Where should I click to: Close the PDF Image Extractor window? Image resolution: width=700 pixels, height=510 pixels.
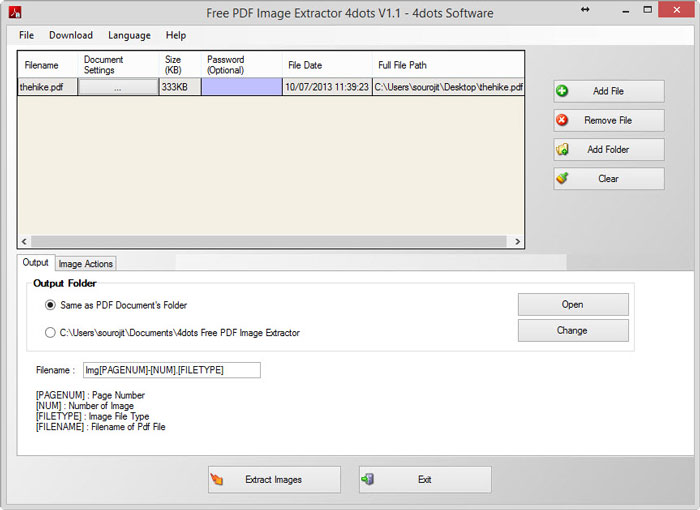pos(677,10)
